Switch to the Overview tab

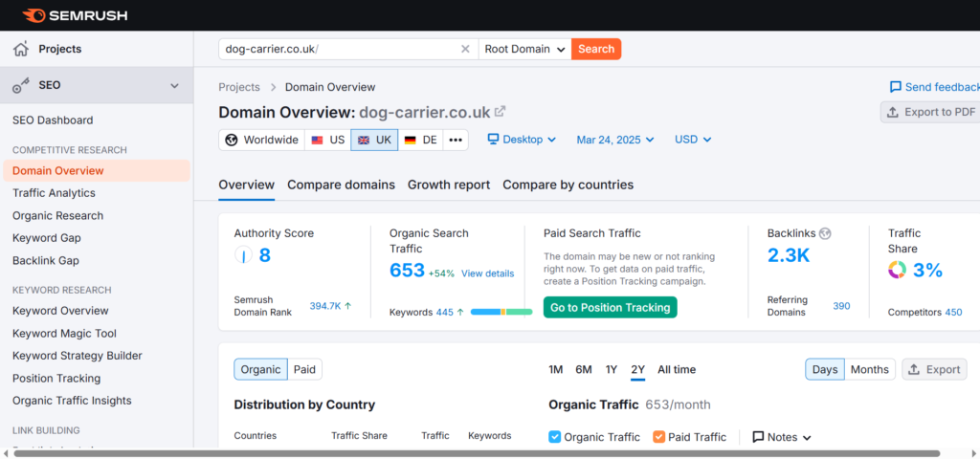click(x=246, y=185)
